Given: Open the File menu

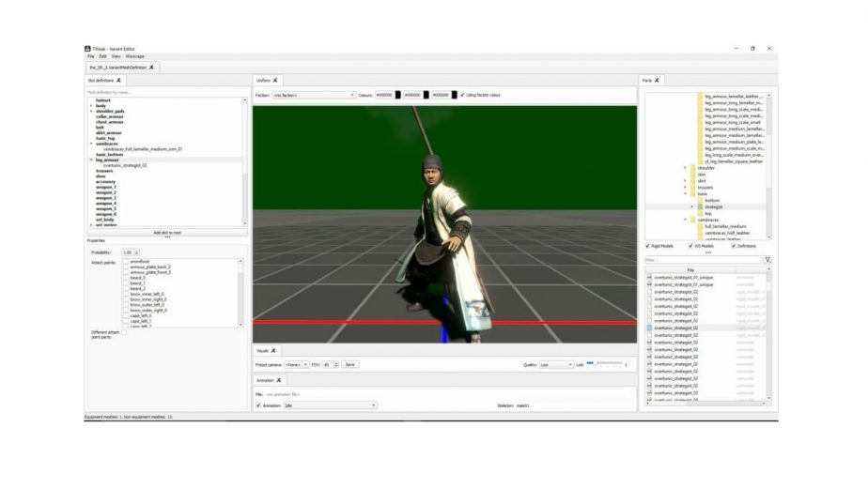Looking at the screenshot, I should coord(91,56).
